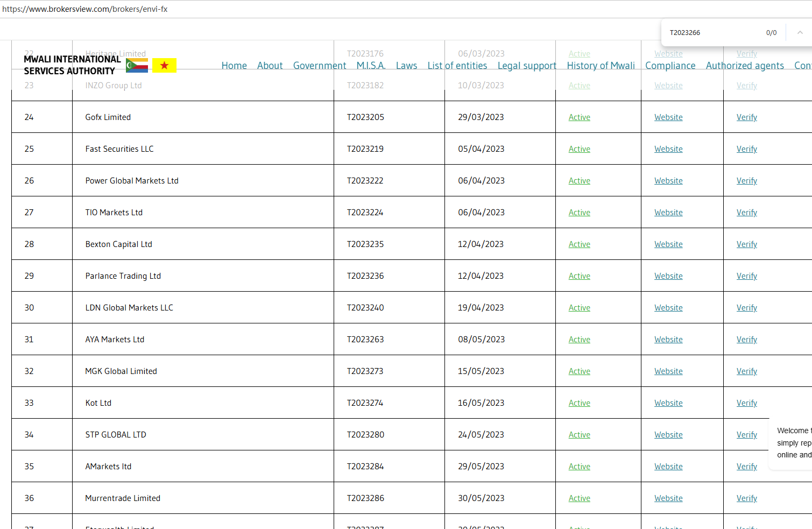812x529 pixels.
Task: Open Website link for AYA Markets Ltd
Action: click(x=668, y=340)
